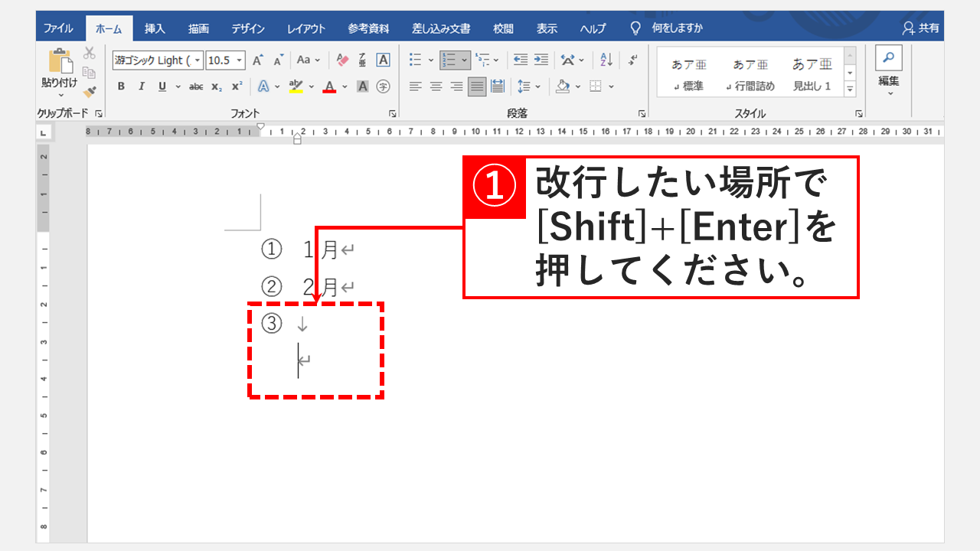Apply the 行間詰め style
This screenshot has width=980, height=551.
(x=750, y=74)
